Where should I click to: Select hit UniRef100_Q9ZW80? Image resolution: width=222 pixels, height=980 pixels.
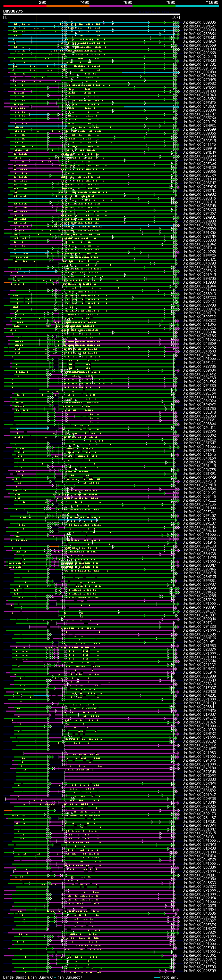point(199,72)
